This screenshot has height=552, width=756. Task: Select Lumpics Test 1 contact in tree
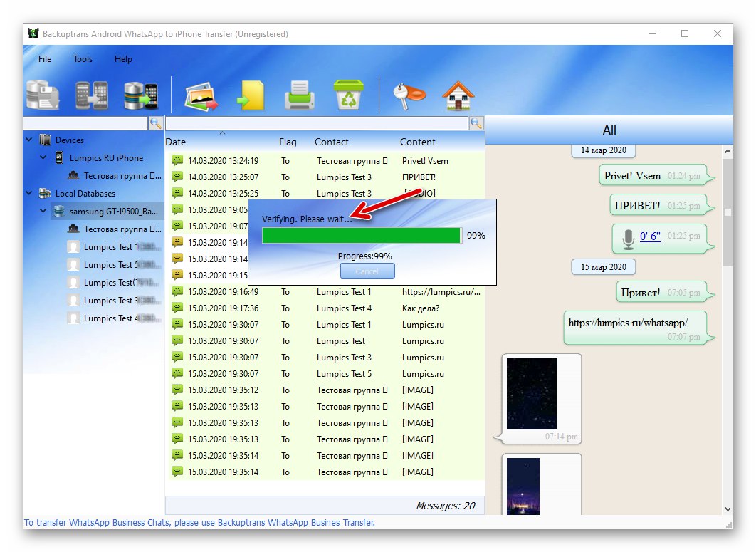[115, 247]
